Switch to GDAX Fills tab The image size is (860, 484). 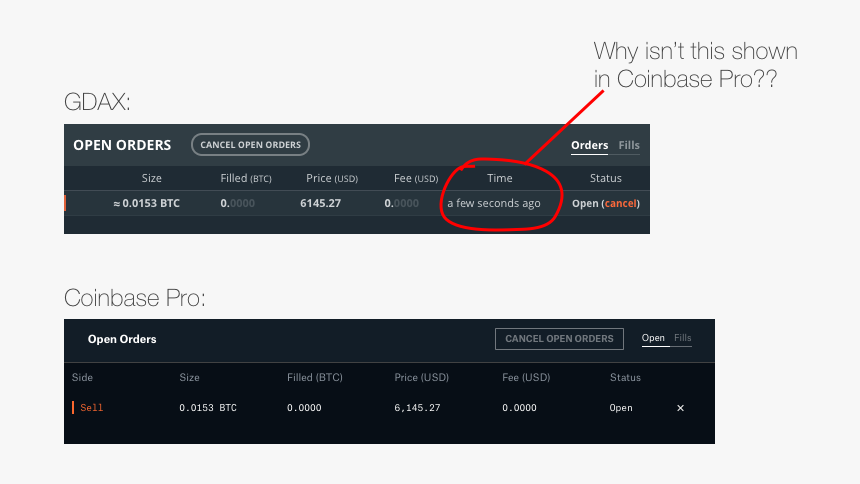pos(629,145)
